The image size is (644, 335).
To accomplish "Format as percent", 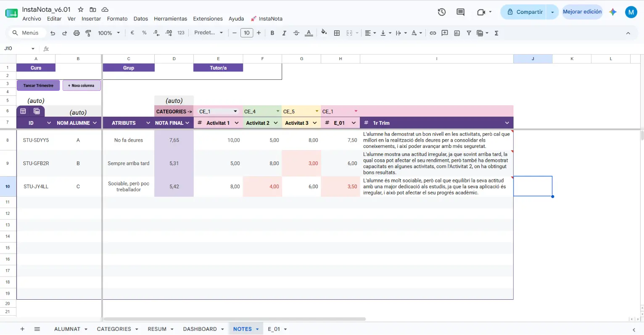I will [144, 33].
